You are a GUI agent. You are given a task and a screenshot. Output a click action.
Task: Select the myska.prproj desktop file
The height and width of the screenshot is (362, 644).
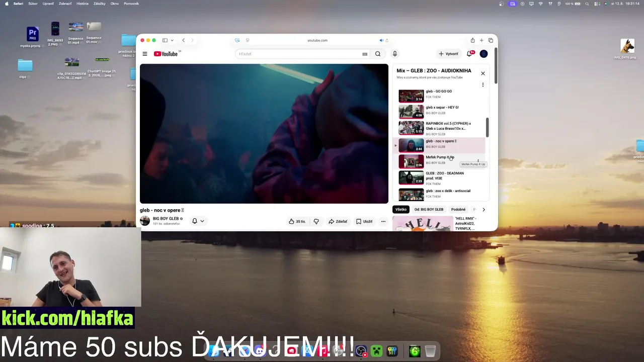(x=32, y=37)
